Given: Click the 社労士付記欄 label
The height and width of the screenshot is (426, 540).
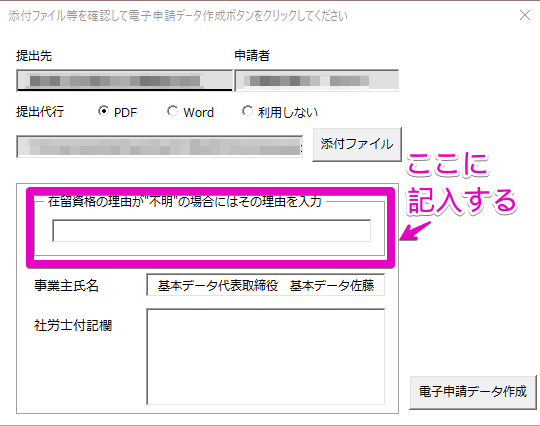Looking at the screenshot, I should coord(73,325).
